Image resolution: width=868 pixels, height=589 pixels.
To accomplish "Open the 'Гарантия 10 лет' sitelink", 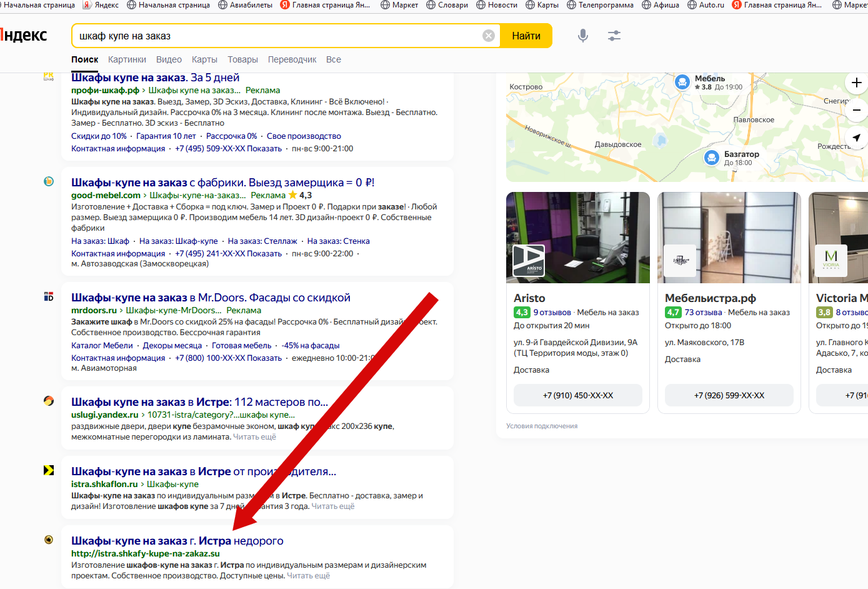I will (x=166, y=136).
